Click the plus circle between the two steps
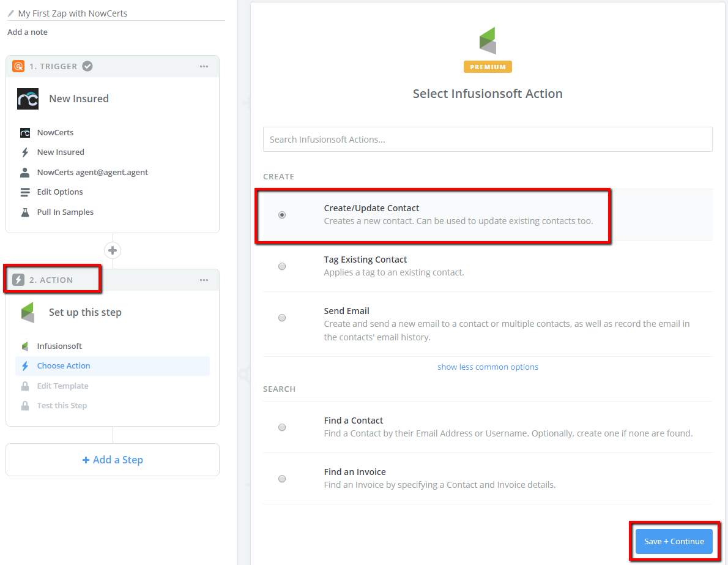This screenshot has width=728, height=565. click(113, 250)
